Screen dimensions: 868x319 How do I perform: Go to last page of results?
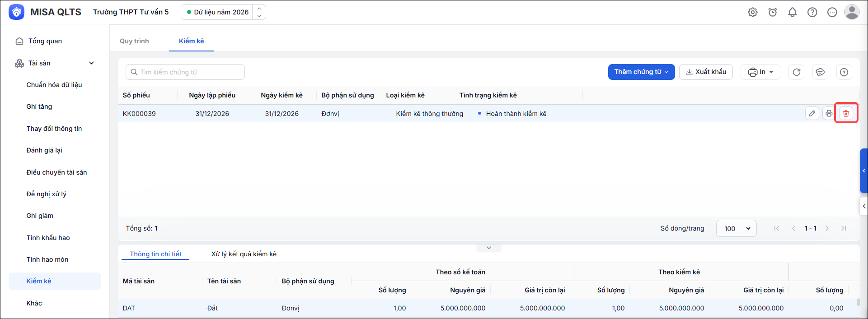point(844,228)
